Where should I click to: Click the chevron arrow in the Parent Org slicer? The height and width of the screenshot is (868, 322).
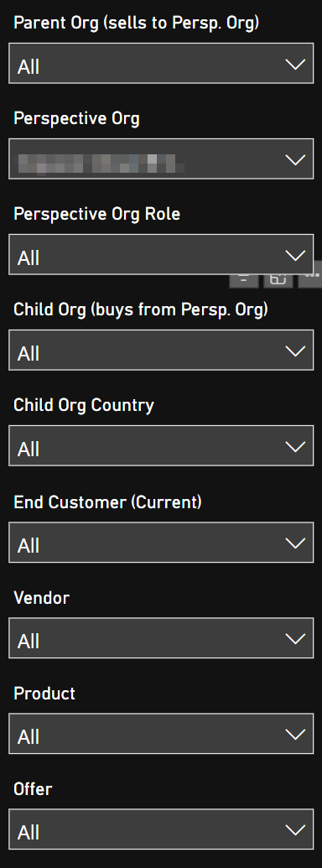[x=295, y=65]
